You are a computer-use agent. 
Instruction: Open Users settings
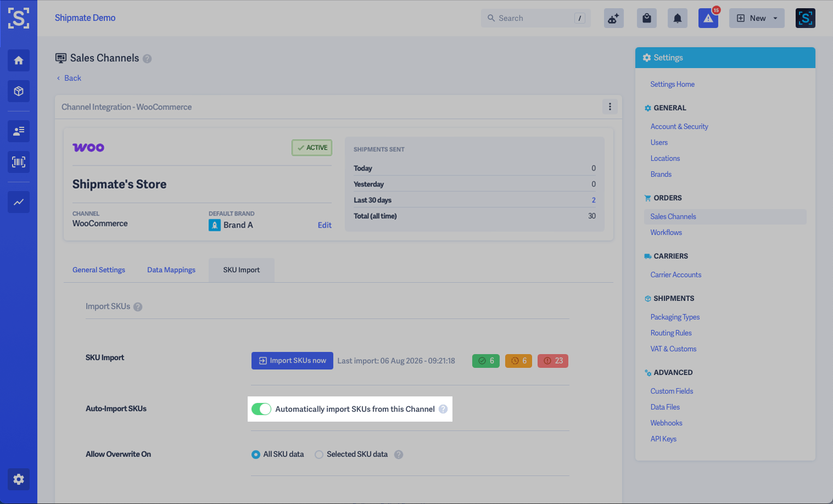coord(659,142)
